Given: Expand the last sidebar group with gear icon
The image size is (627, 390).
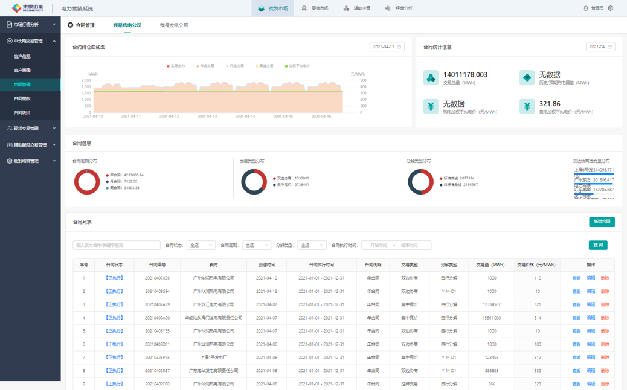Looking at the screenshot, I should click(30, 161).
